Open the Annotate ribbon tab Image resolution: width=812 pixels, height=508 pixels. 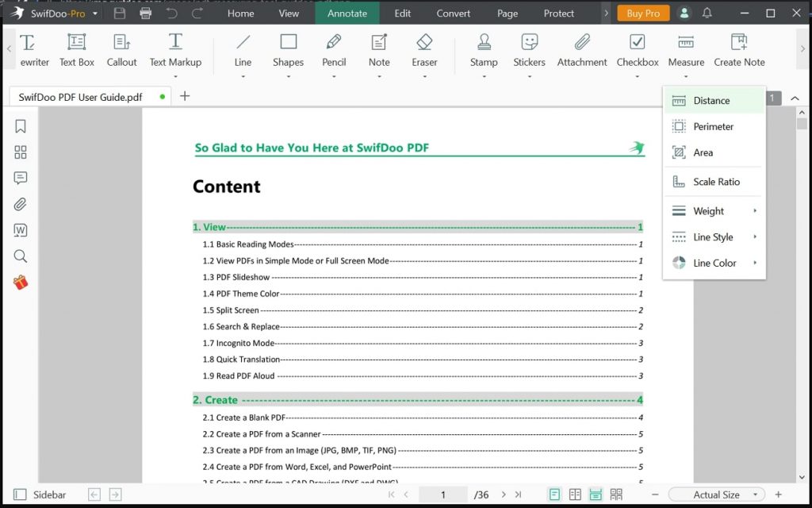(347, 13)
